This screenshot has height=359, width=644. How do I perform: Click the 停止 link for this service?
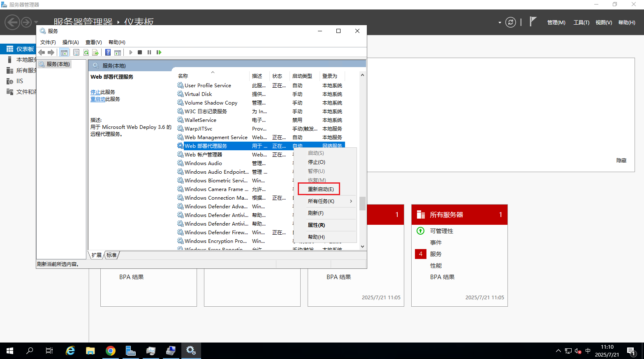(95, 92)
